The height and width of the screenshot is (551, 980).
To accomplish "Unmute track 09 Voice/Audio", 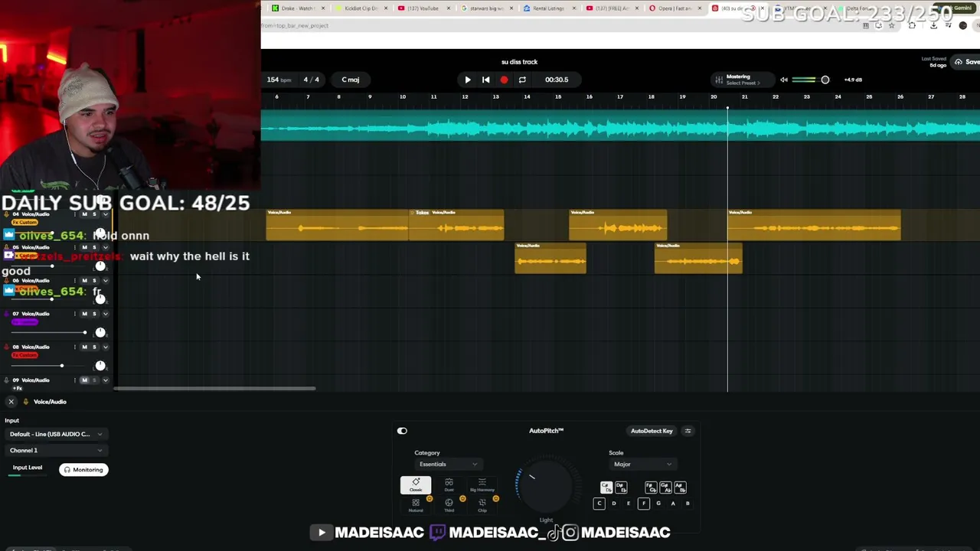I will (84, 380).
